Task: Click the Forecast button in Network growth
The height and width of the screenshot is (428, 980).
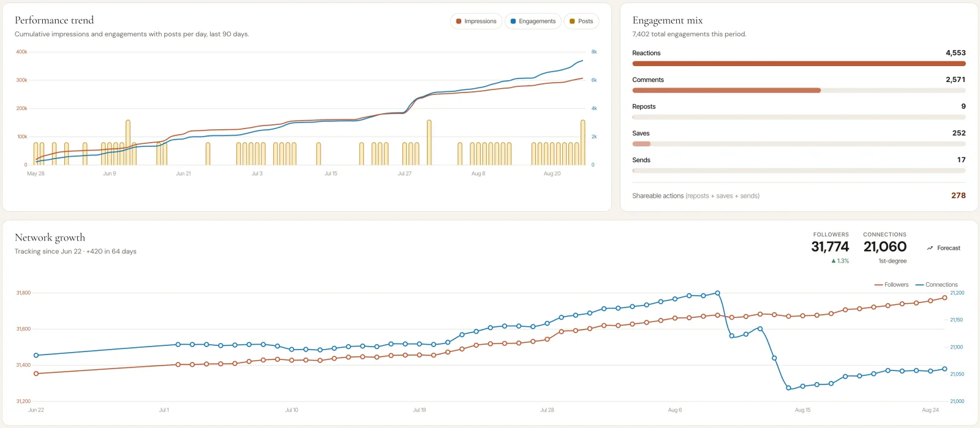Action: point(943,248)
